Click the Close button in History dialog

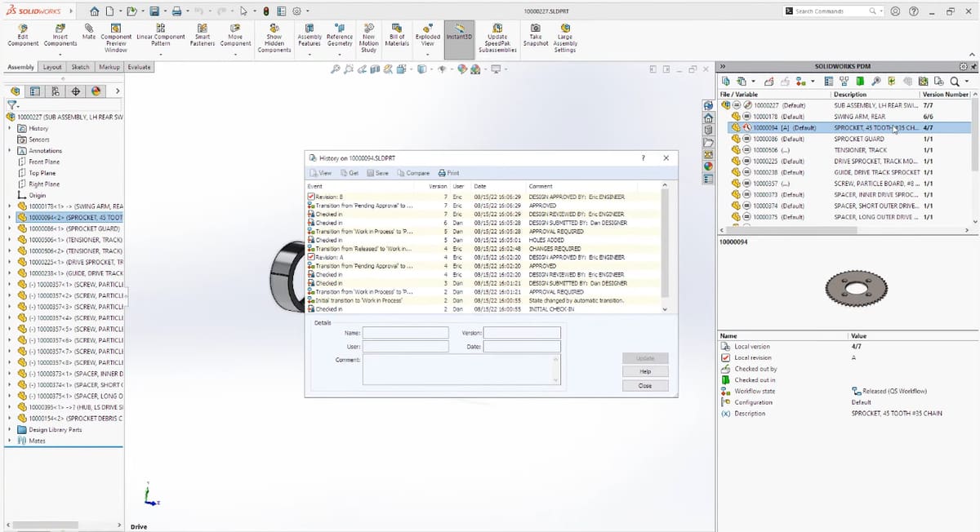[645, 385]
